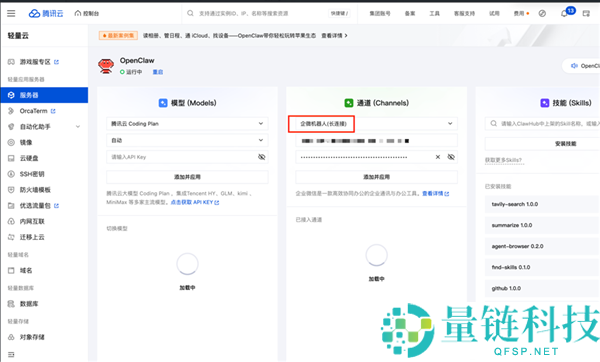Toggle channel secret visibility eye icon
This screenshot has height=362, width=600.
(451, 157)
